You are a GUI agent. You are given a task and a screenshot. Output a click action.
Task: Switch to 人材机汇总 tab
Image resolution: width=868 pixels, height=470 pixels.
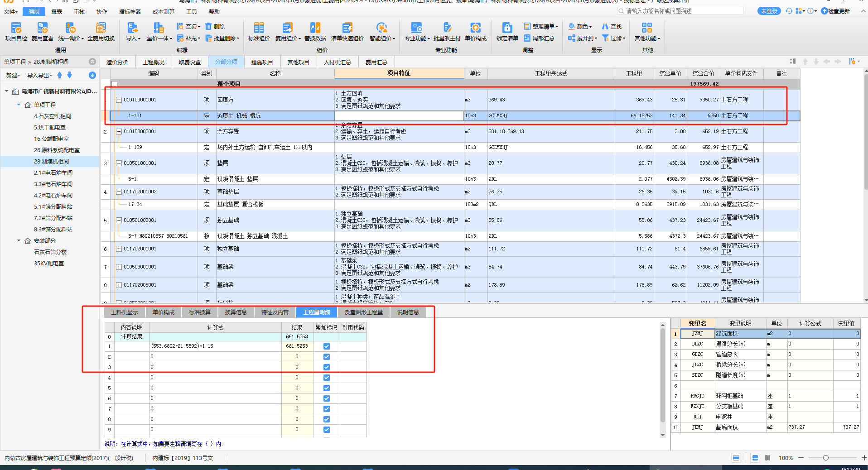point(337,62)
